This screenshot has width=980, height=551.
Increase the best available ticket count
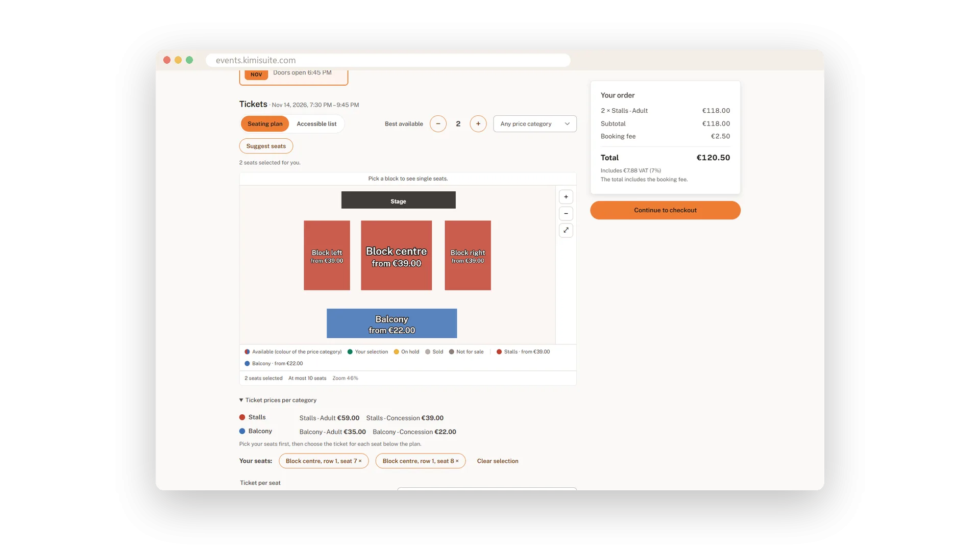tap(478, 124)
